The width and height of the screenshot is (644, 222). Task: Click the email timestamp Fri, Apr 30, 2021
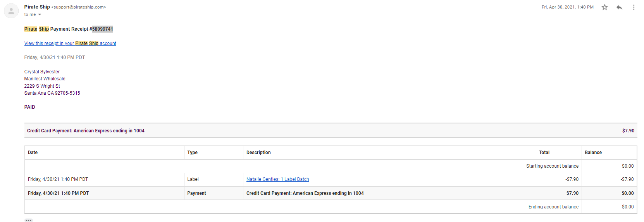pyautogui.click(x=567, y=7)
